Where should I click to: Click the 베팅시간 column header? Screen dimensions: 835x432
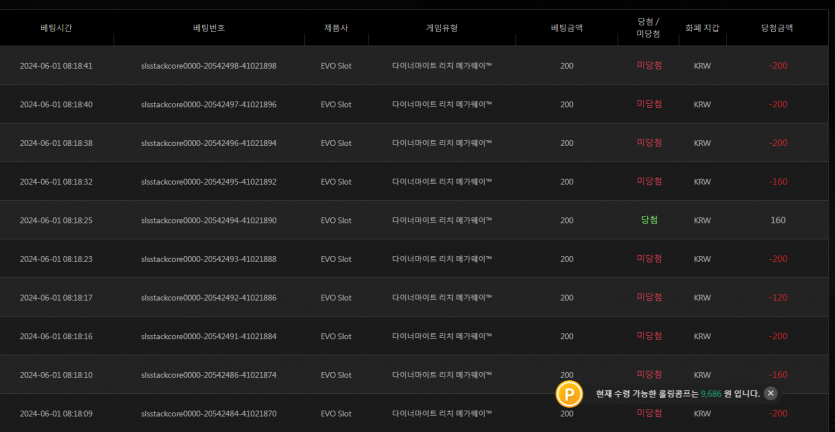coord(56,28)
